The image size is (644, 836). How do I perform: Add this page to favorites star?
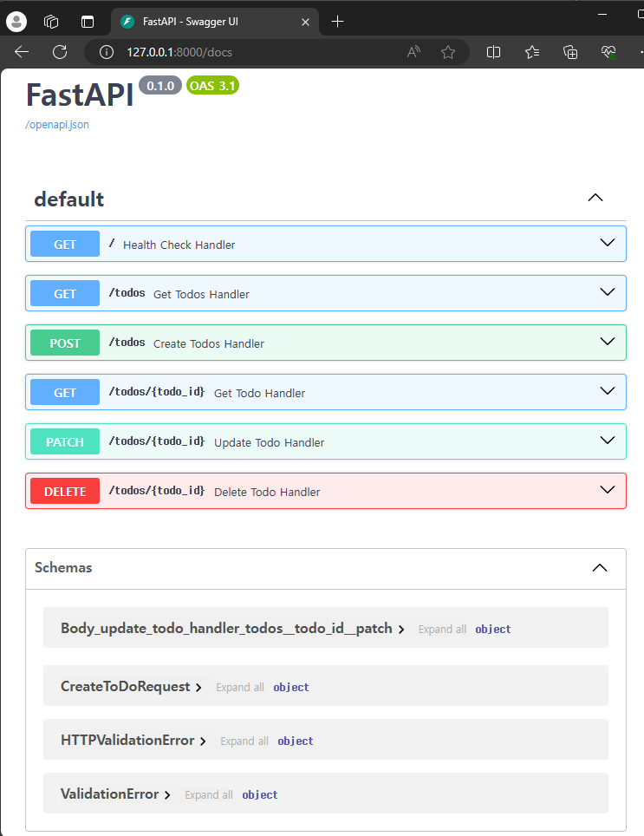(x=448, y=52)
